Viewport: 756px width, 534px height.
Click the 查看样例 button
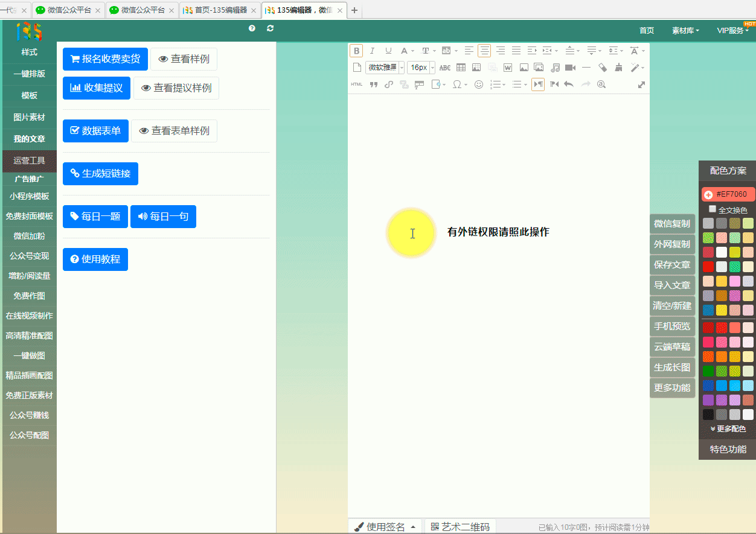(x=184, y=59)
